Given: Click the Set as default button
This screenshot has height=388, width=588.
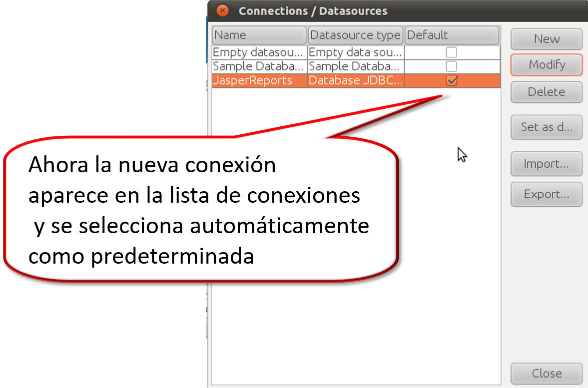Looking at the screenshot, I should (547, 127).
